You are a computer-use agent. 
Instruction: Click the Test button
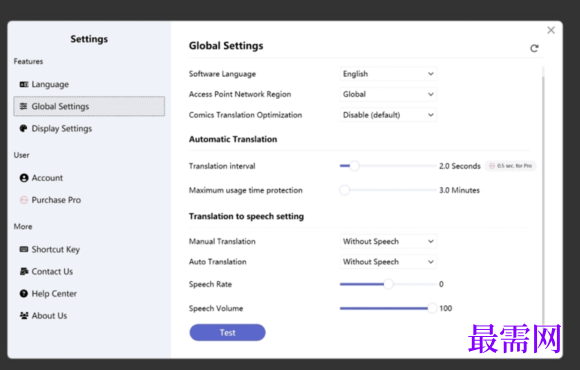coord(227,333)
